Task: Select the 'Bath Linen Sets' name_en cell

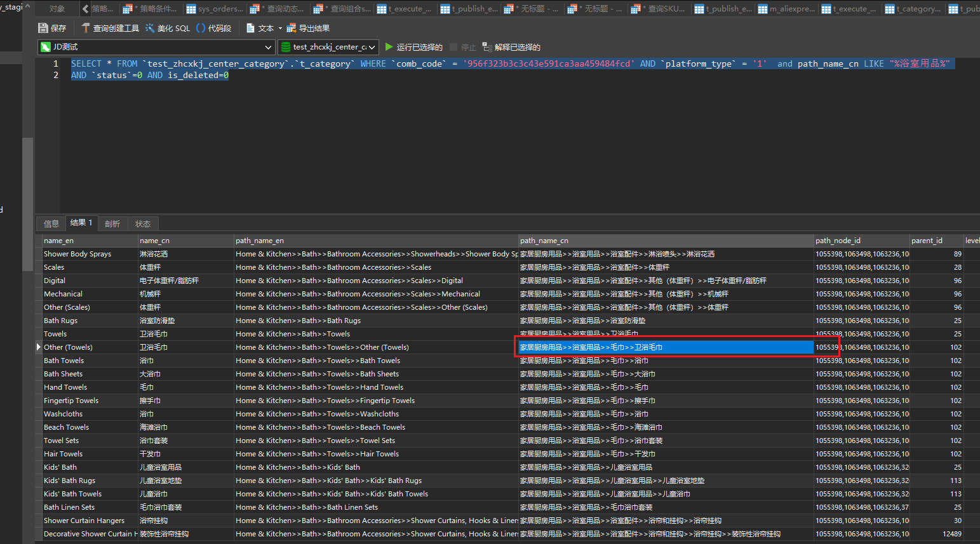Action: (90, 507)
